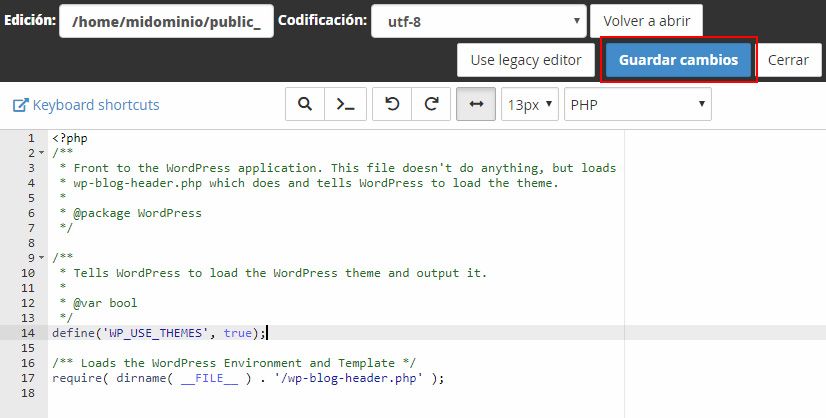This screenshot has height=418, width=826.
Task: Open Keyboard shortcuts link
Action: click(95, 105)
